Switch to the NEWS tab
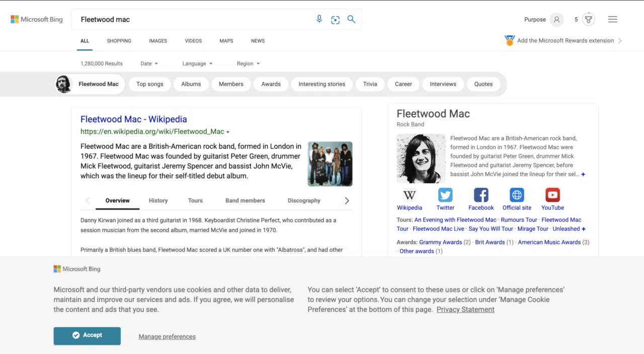 pyautogui.click(x=258, y=41)
